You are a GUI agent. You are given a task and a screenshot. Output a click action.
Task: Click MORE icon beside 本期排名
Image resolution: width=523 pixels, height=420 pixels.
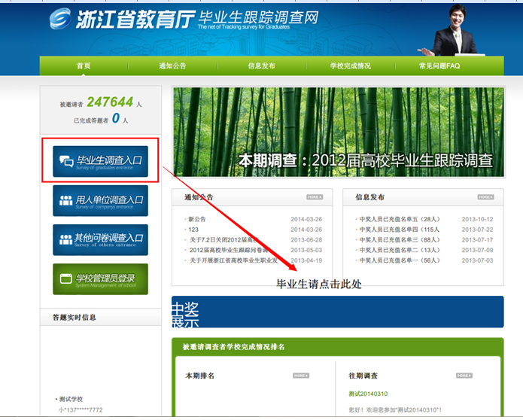301,375
